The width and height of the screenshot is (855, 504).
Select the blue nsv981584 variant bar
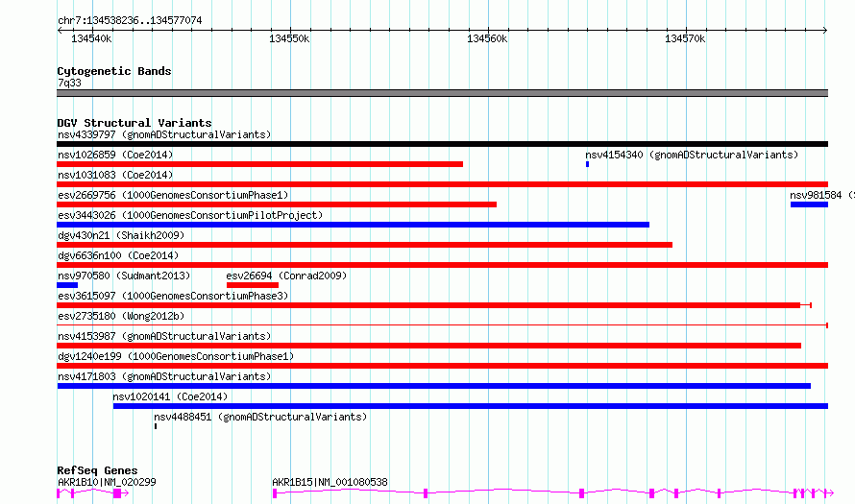(x=809, y=204)
